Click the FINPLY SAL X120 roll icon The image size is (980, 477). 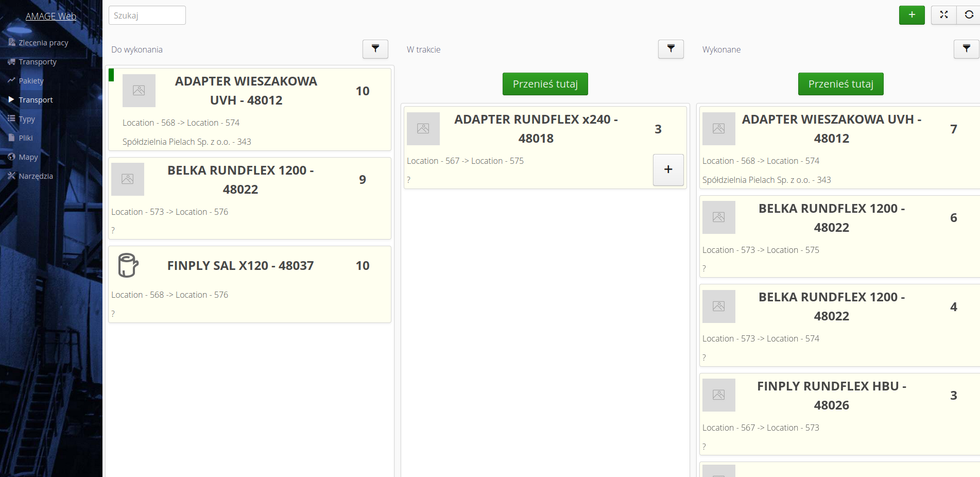click(x=128, y=265)
